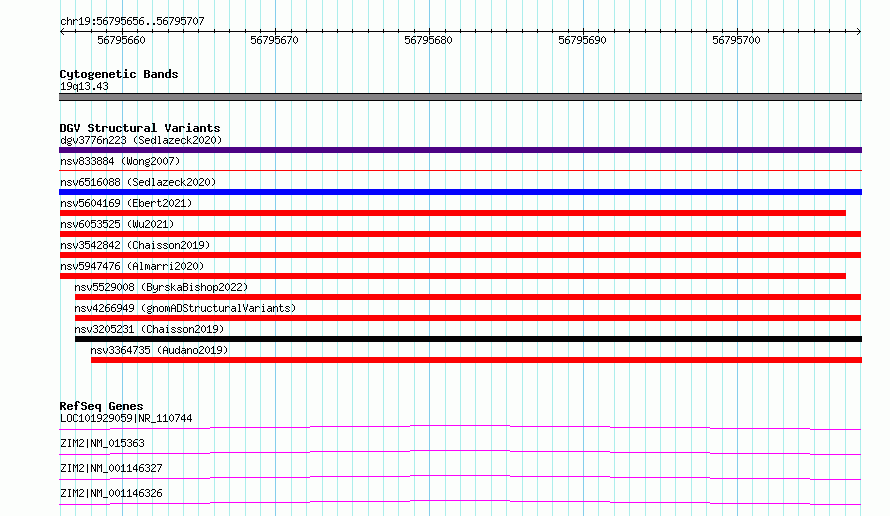890x516 pixels.
Task: Select nsv5604169 (Ebert2021) label
Action: (x=126, y=203)
